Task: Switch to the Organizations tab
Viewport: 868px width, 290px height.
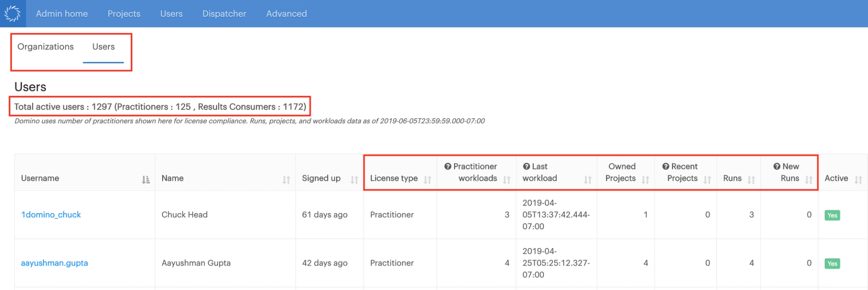Action: [x=45, y=47]
